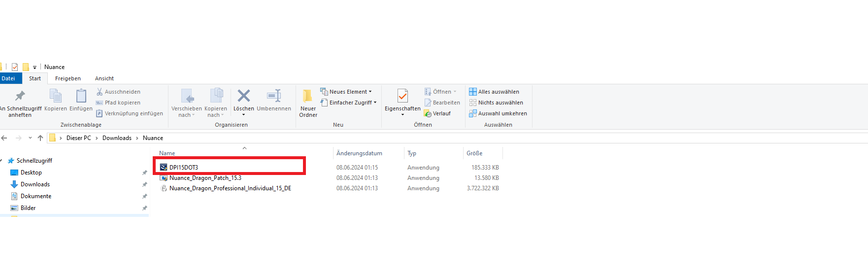Screen dimensions: 868x278
Task: Click Bearbeiten in the ribbon
Action: click(x=442, y=103)
